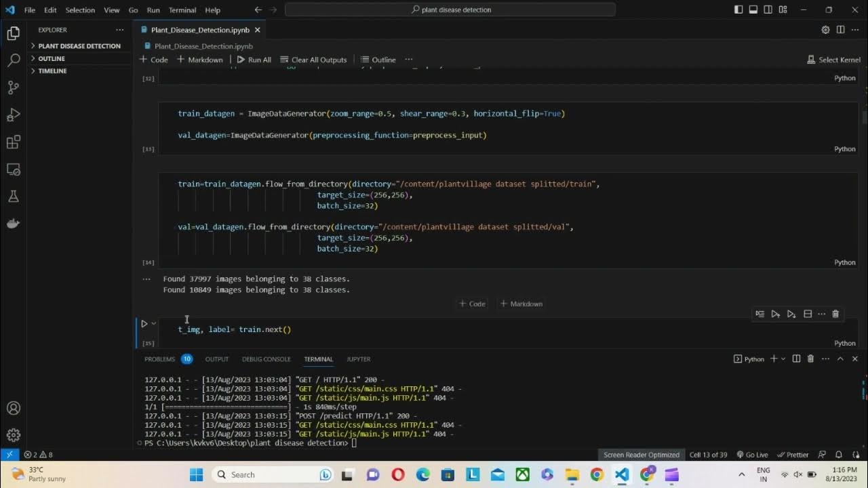Open notifications bell in status bar
This screenshot has width=868, height=488.
pos(839,455)
